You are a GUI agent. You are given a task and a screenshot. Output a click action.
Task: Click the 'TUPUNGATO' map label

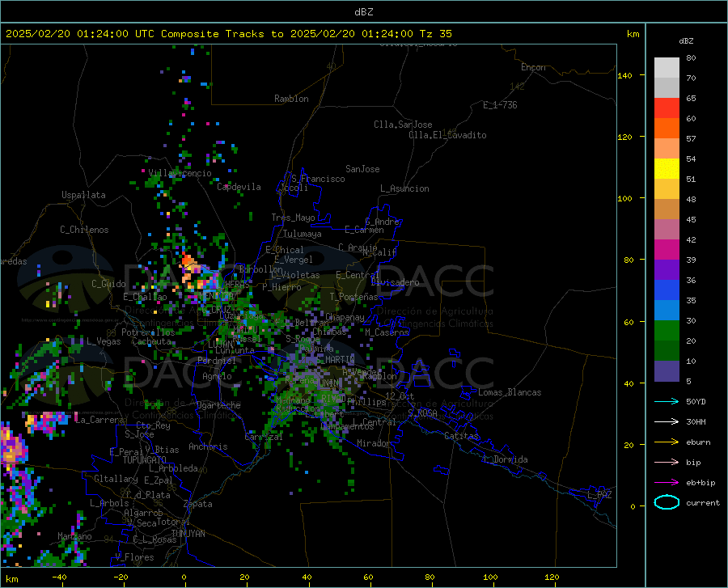point(145,460)
